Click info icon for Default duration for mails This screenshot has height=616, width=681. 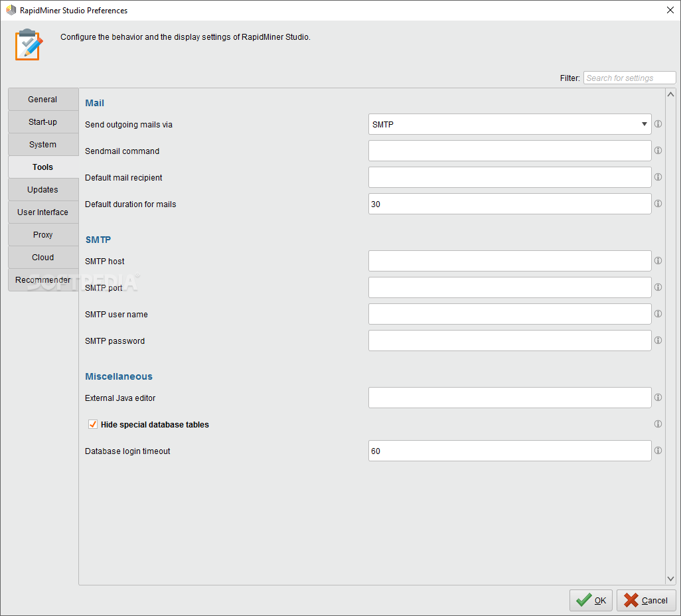(658, 203)
